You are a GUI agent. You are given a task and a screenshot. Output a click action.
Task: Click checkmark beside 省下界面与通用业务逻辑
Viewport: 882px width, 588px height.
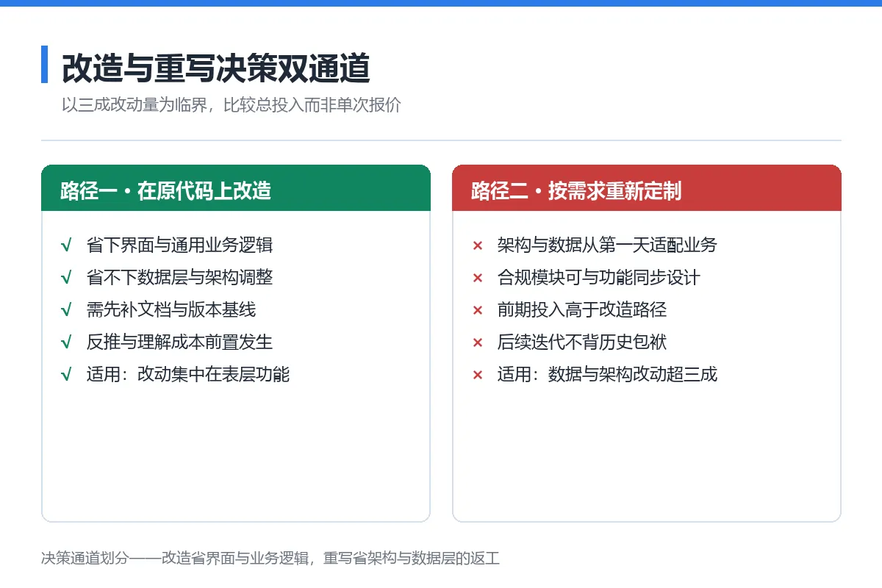[x=66, y=245]
